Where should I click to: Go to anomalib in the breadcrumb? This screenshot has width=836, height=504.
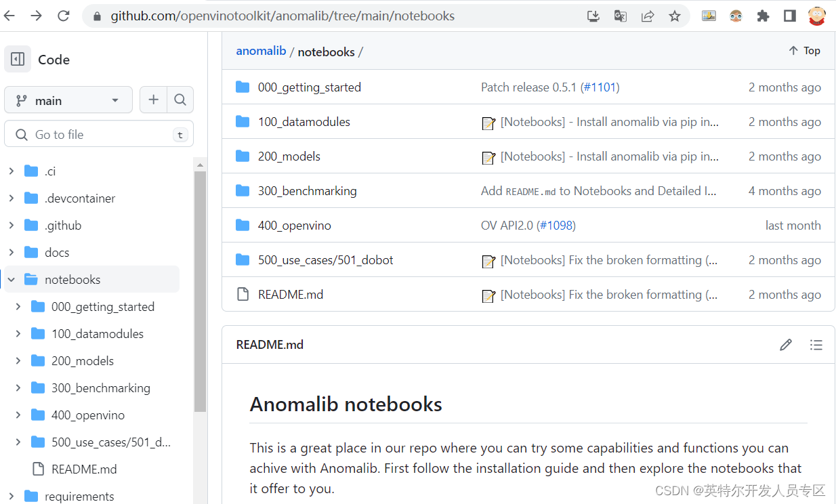(261, 51)
